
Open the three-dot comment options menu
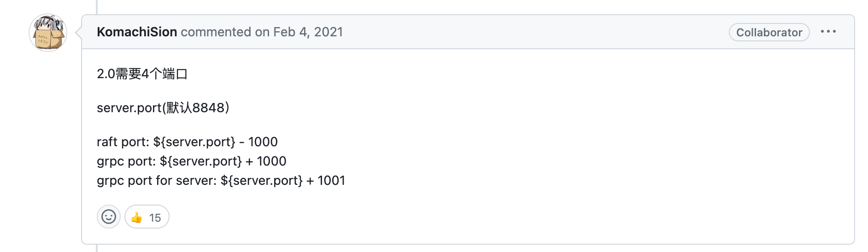(828, 32)
